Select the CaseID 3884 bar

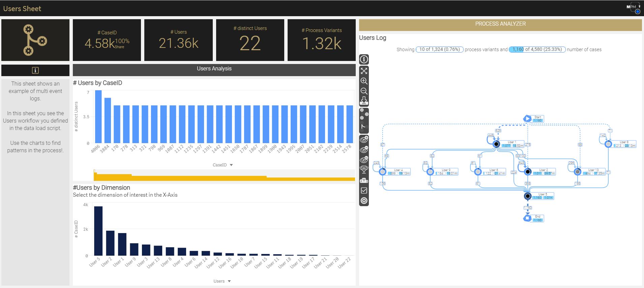(108, 120)
